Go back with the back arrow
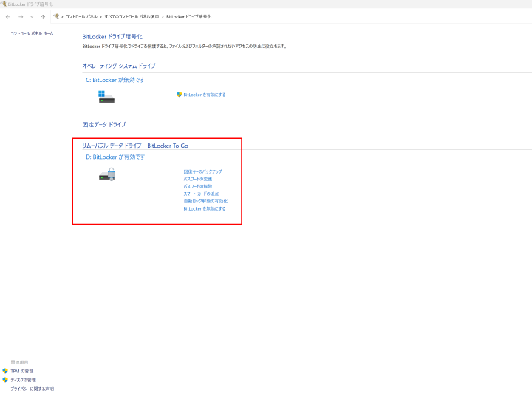The height and width of the screenshot is (399, 532). pos(8,16)
